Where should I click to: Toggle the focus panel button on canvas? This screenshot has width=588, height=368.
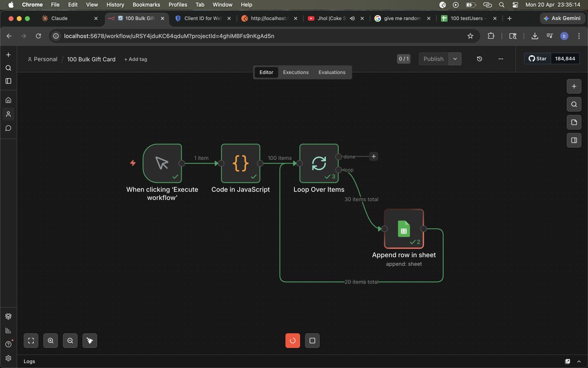(x=574, y=140)
